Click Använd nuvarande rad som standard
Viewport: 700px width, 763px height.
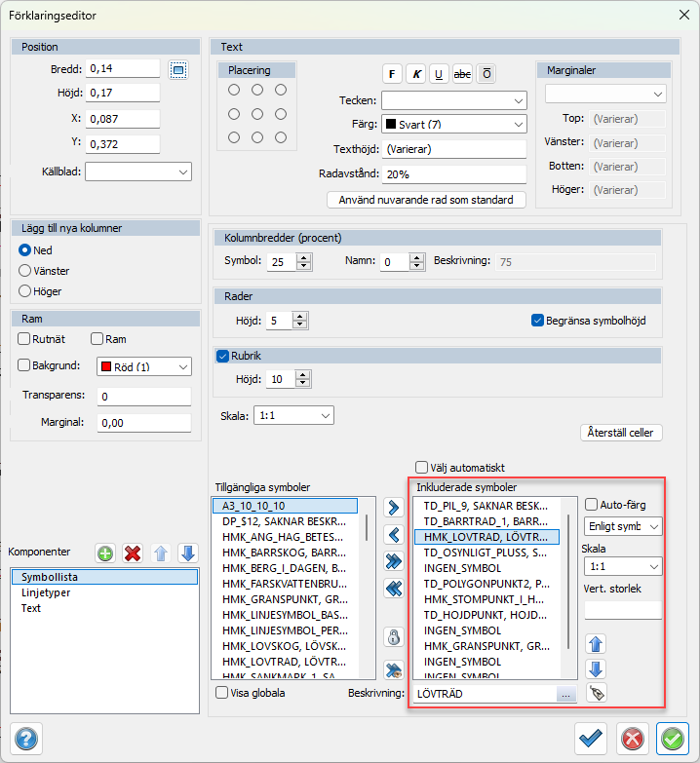(x=426, y=200)
